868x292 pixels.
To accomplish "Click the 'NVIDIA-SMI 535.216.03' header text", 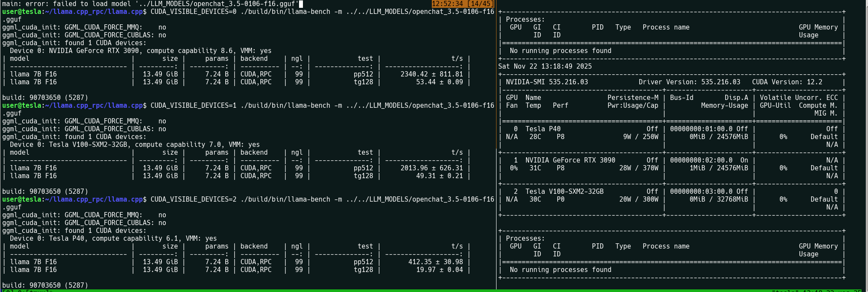I will click(x=547, y=82).
